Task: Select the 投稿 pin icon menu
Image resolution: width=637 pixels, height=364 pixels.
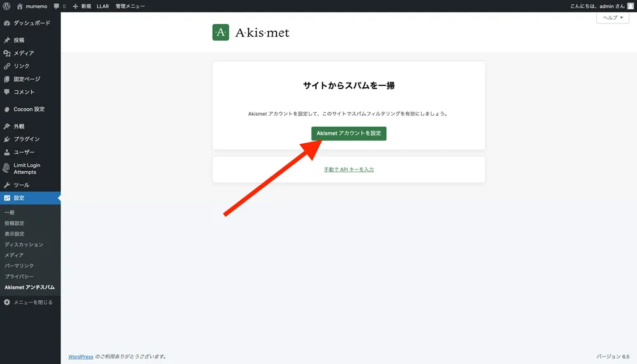Action: point(7,40)
